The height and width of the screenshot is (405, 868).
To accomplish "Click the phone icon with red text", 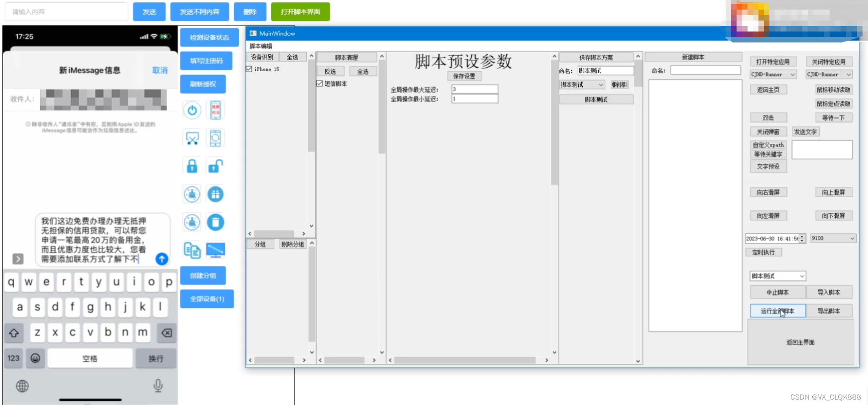I will pos(215,110).
